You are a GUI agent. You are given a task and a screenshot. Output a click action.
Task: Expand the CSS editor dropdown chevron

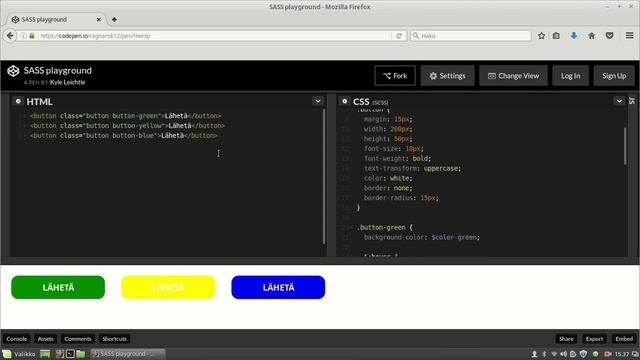click(619, 101)
